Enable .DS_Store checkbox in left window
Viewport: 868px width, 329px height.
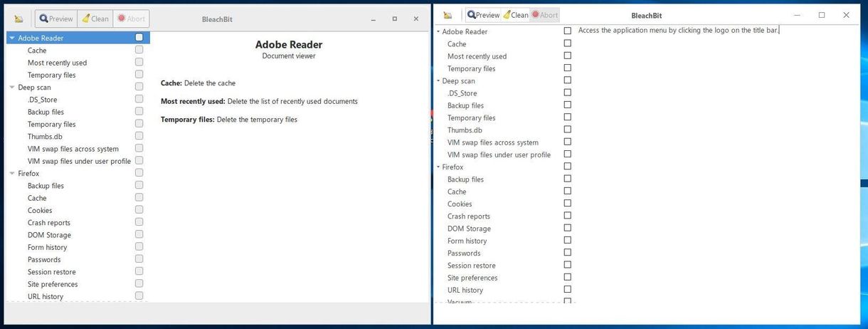[x=139, y=99]
